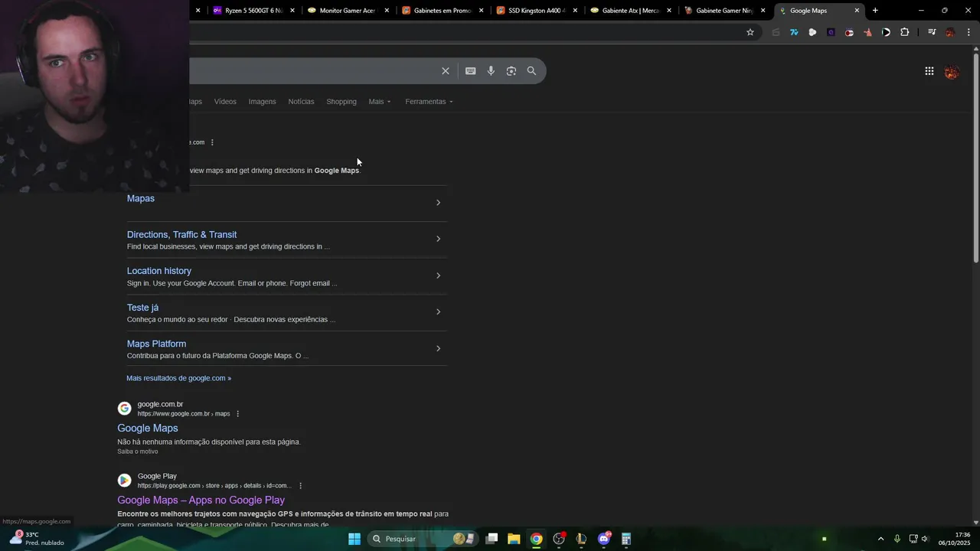The width and height of the screenshot is (980, 551).
Task: Open Task View on the taskbar
Action: pos(492,539)
